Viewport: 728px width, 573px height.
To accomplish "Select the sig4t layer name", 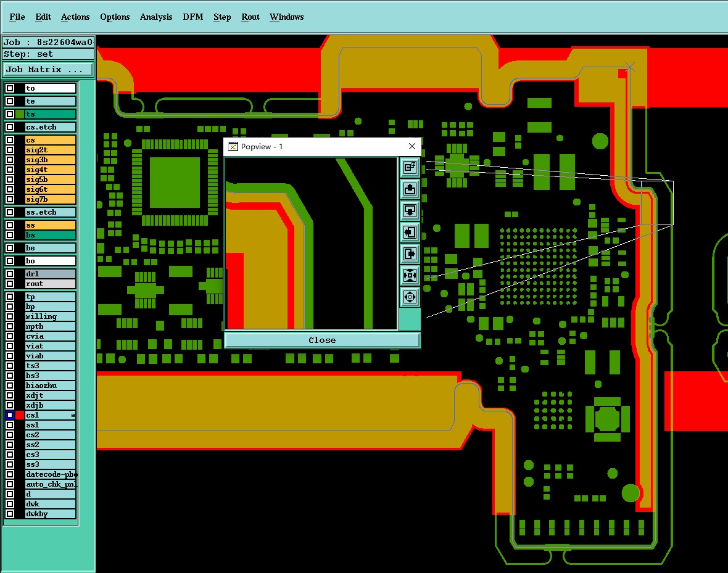I will pos(50,170).
